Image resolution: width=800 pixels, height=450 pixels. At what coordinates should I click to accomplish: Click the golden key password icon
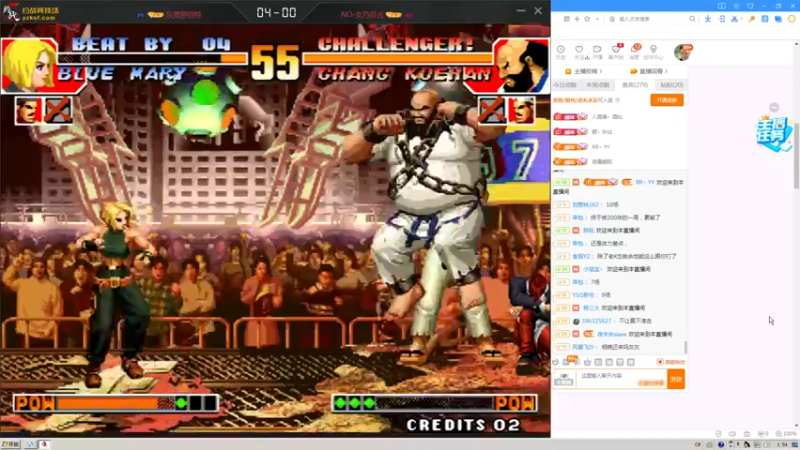click(752, 19)
